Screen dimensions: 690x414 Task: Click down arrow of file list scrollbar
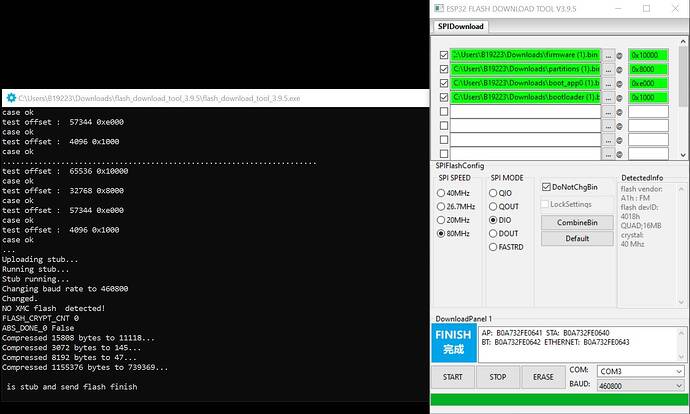pyautogui.click(x=683, y=154)
